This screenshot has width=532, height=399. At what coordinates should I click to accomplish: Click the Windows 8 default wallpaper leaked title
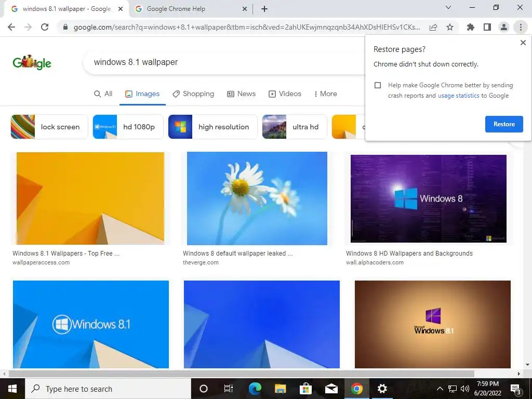point(237,254)
